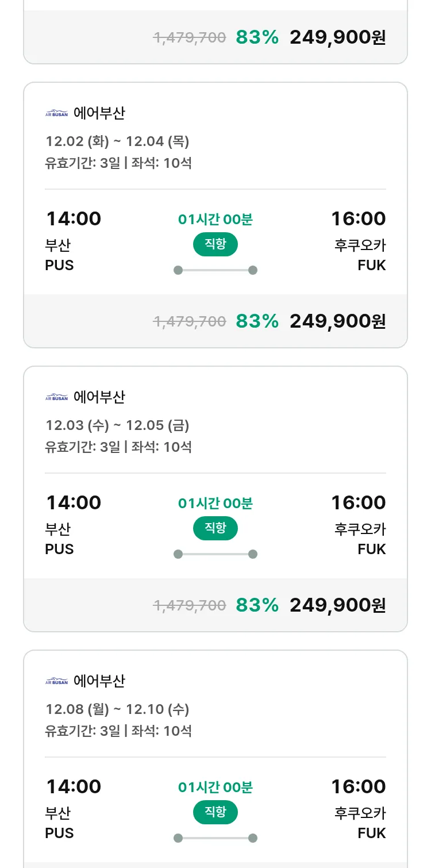Click route line under 12.03 직항 badge
This screenshot has height=868, width=431.
click(215, 554)
